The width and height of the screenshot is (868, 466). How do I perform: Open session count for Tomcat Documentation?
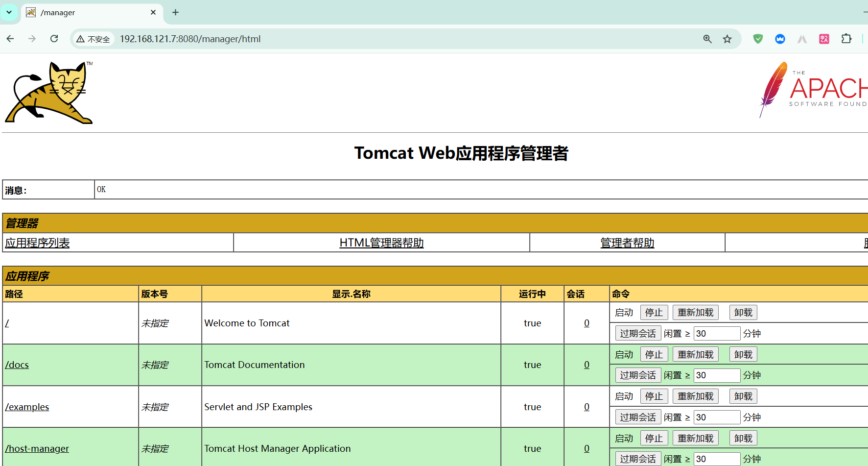click(586, 365)
